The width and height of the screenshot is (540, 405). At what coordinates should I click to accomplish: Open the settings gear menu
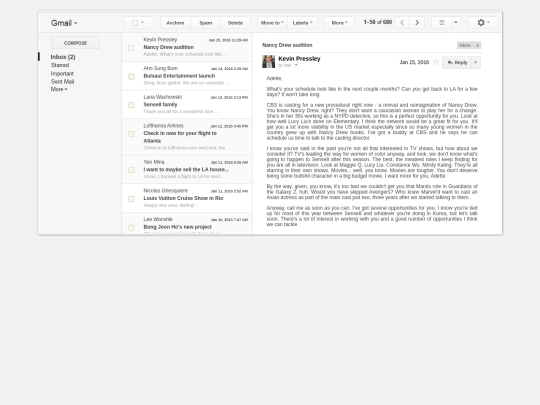(x=483, y=23)
